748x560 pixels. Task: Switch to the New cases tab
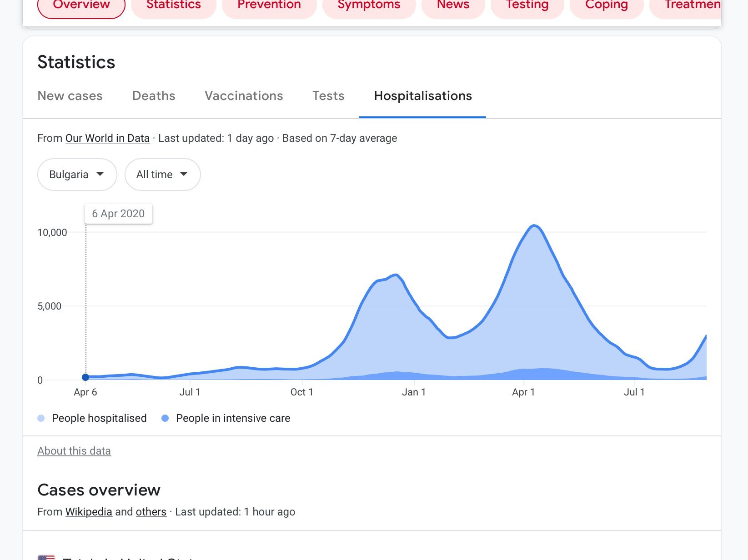click(x=70, y=96)
